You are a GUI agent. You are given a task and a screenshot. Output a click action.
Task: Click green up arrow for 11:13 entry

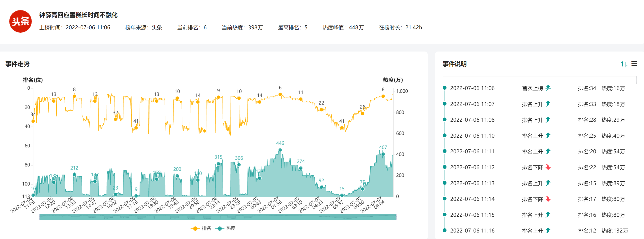(548, 183)
